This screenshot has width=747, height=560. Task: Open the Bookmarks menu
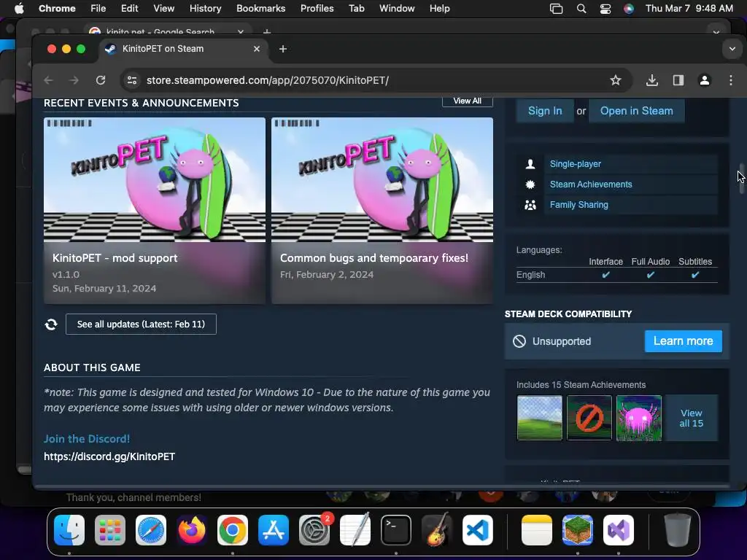(260, 9)
